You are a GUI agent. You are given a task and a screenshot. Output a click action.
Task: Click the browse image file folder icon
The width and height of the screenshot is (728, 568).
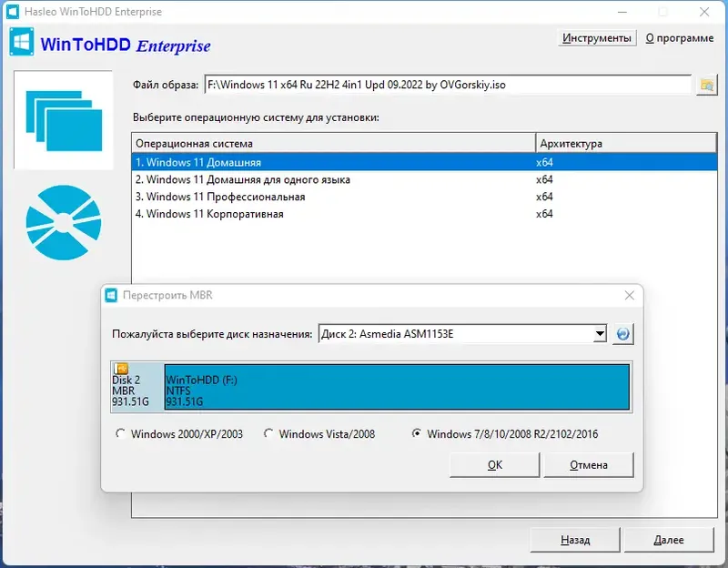tap(707, 85)
